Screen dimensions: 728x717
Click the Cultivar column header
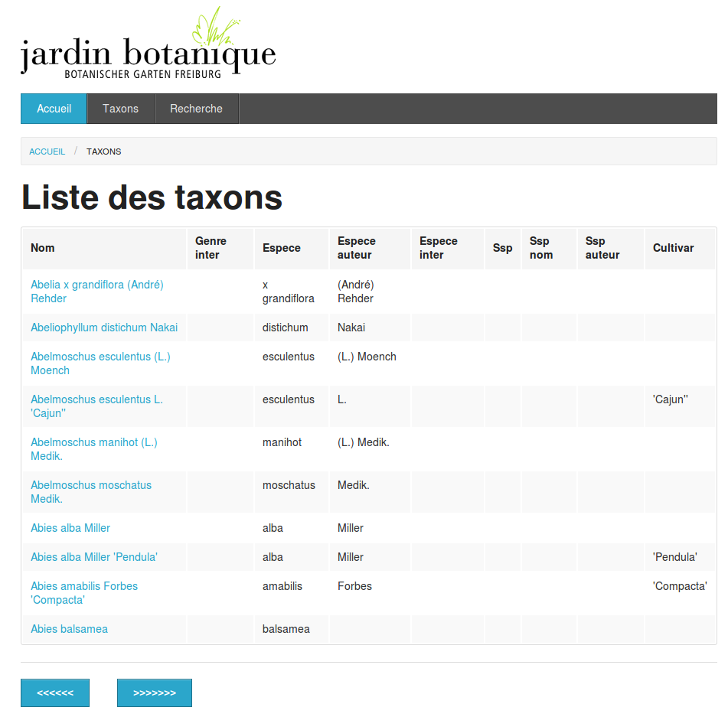(673, 248)
